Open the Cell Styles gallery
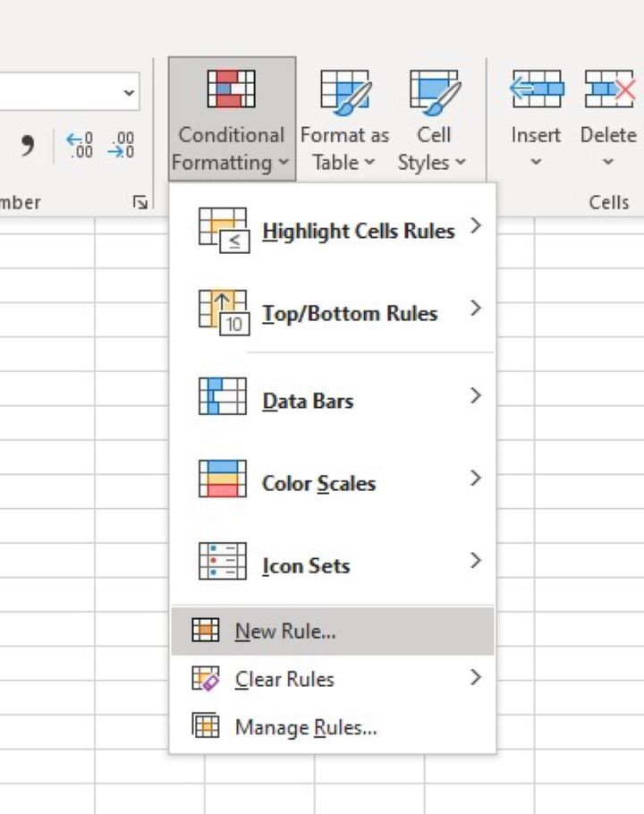This screenshot has width=644, height=814. [x=433, y=91]
